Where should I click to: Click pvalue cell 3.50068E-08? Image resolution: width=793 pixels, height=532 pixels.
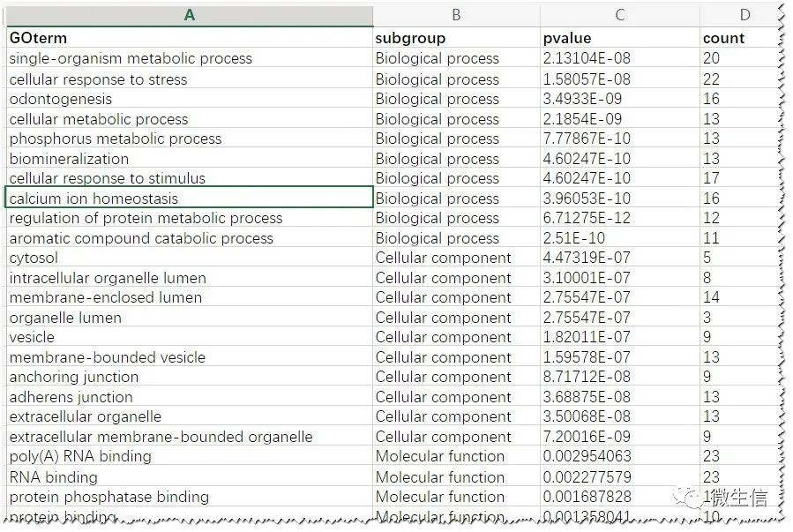click(619, 416)
